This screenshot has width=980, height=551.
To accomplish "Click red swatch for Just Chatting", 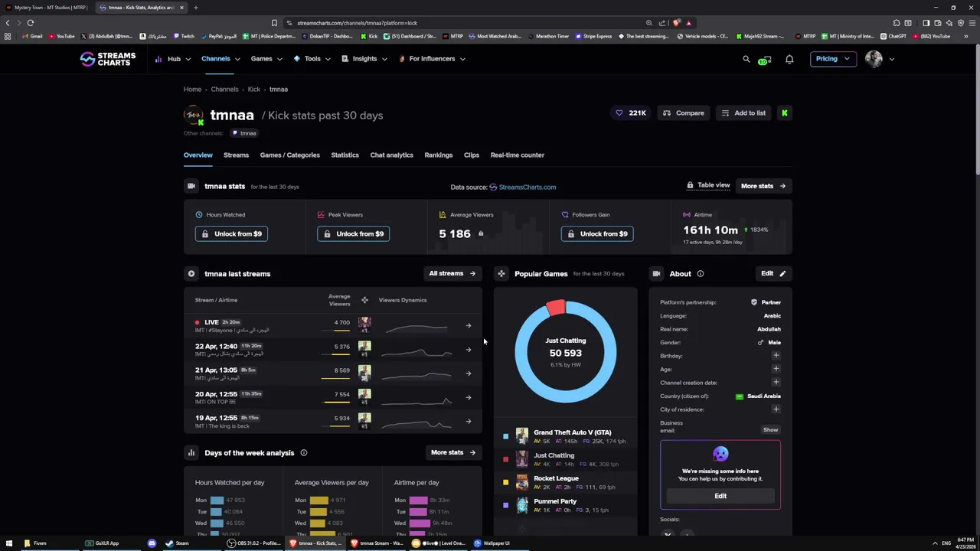I will pyautogui.click(x=505, y=460).
